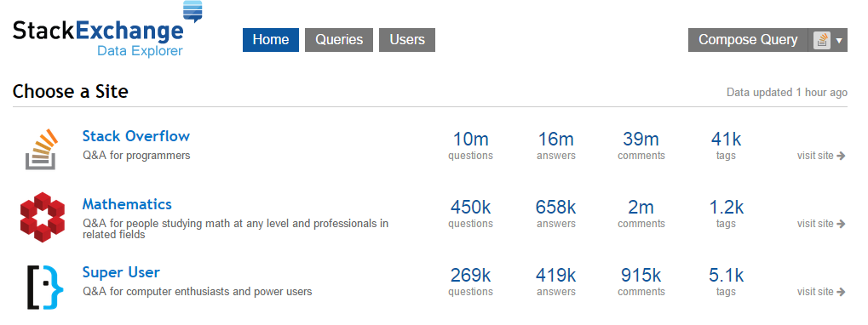Click Mathematics' 2m comments count
This screenshot has width=868, height=325.
(x=641, y=207)
